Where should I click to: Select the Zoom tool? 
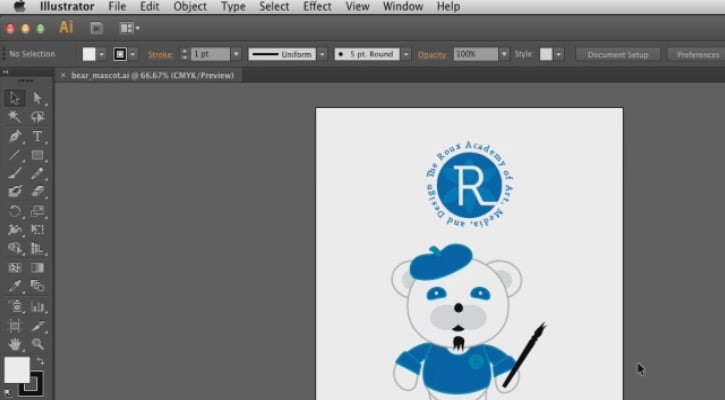click(x=37, y=344)
